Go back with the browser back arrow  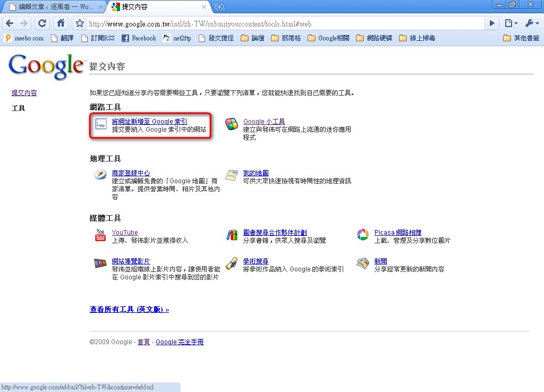point(10,23)
